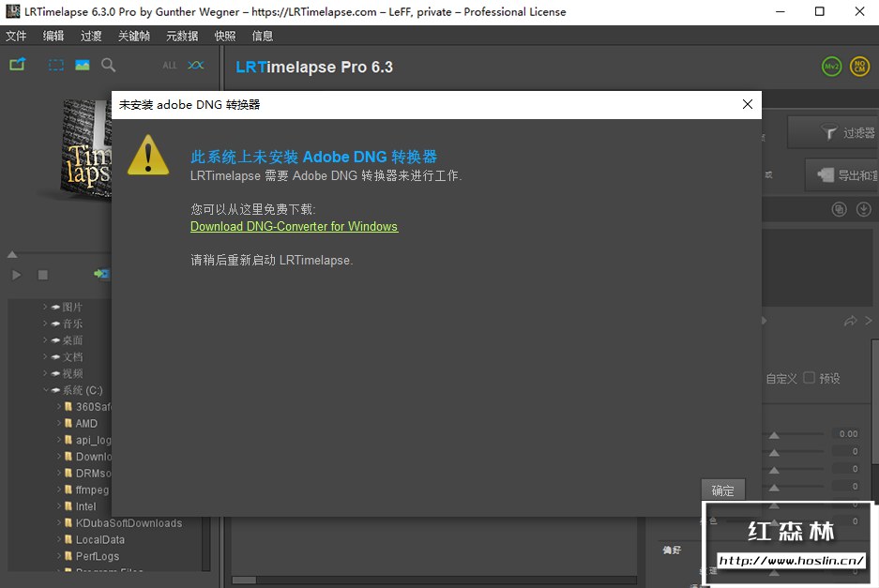Click the circular download arrow icon
Viewport: 879px width, 588px height.
[864, 210]
